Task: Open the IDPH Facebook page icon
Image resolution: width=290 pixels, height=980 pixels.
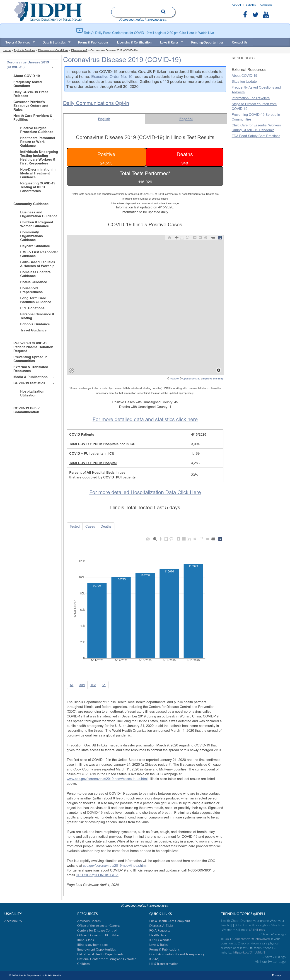Action: coord(245,14)
